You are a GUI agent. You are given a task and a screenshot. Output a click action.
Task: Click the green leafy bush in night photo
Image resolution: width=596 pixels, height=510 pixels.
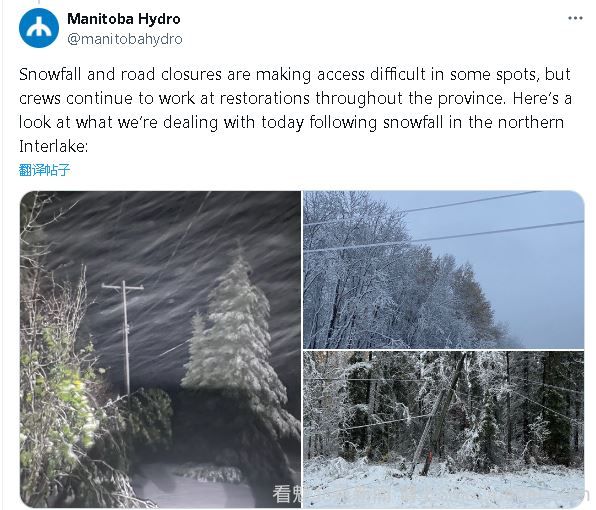[x=59, y=391]
